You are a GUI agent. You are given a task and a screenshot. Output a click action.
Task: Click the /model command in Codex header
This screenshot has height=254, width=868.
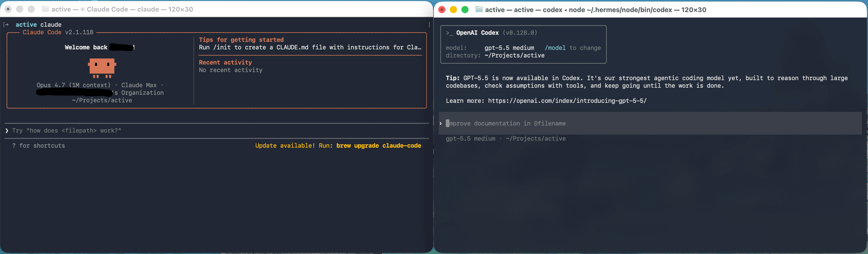tap(555, 48)
